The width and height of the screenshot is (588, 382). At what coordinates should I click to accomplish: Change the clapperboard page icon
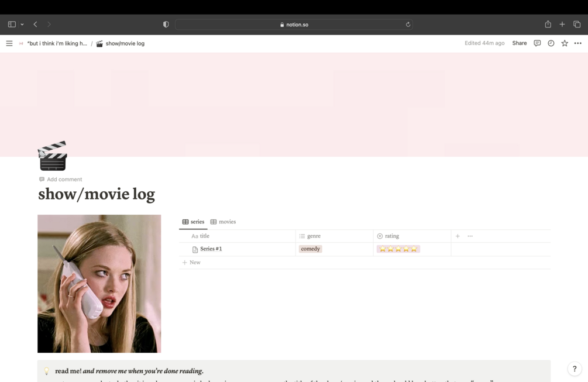53,156
